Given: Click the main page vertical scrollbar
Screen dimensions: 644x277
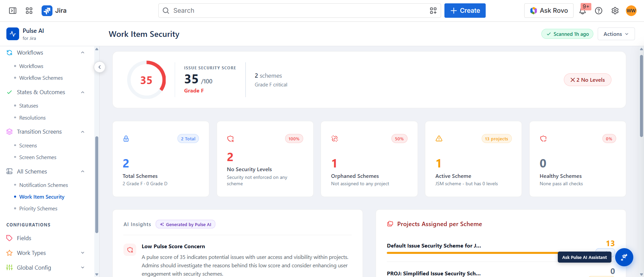Looking at the screenshot, I should tap(641, 96).
